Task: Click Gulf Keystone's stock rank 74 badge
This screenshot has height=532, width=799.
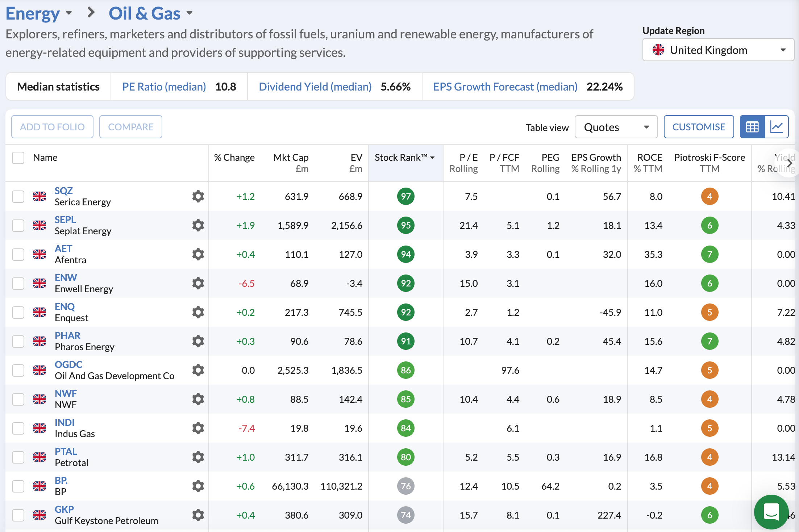Action: (405, 515)
